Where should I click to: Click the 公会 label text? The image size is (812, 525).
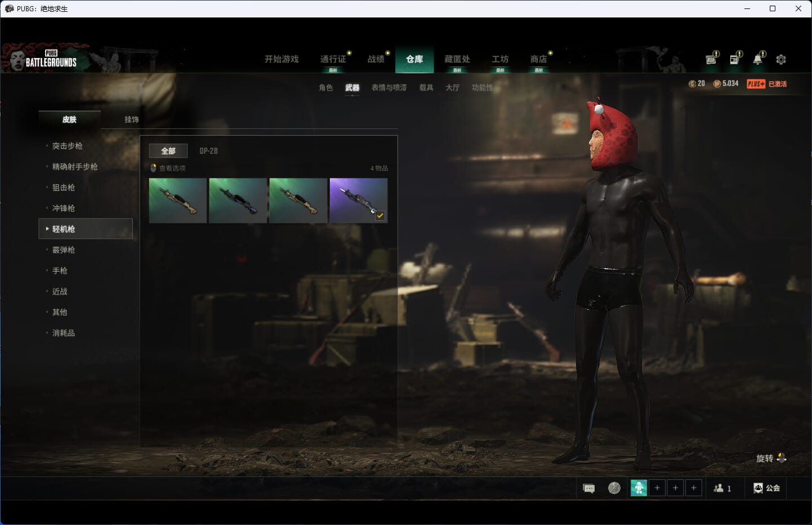[773, 488]
